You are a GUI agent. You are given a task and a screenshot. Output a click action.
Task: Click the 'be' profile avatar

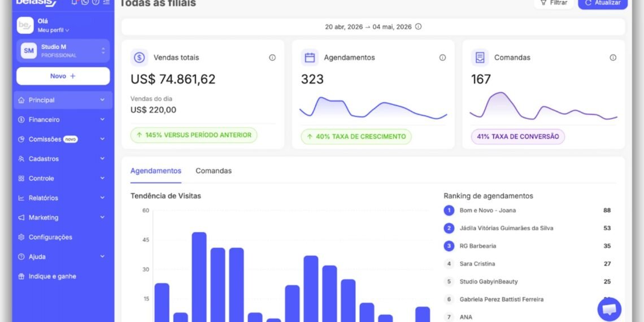25,25
